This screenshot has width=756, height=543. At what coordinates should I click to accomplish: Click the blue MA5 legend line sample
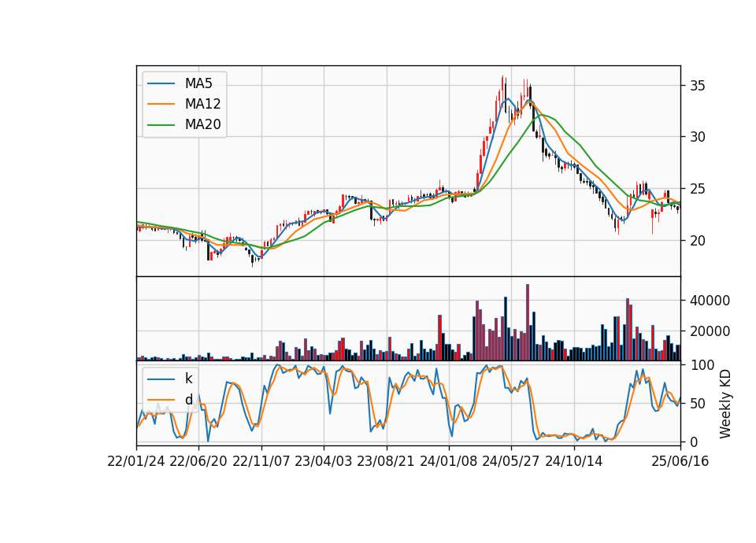point(161,84)
